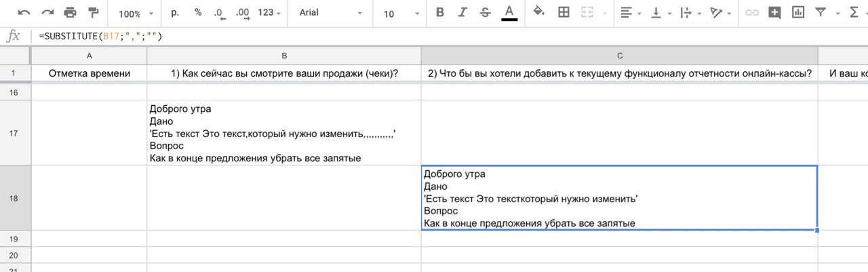Viewport: 868px width, 272px height.
Task: Select row 1 header
Action: [16, 73]
